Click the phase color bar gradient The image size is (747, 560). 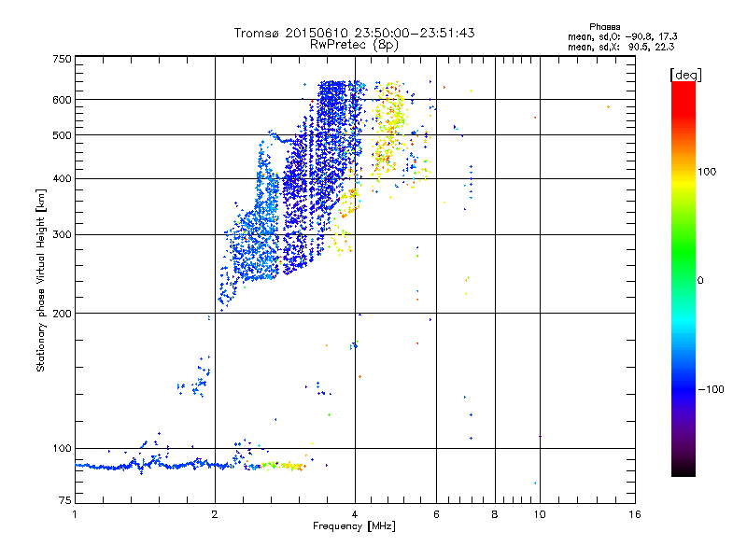click(684, 279)
